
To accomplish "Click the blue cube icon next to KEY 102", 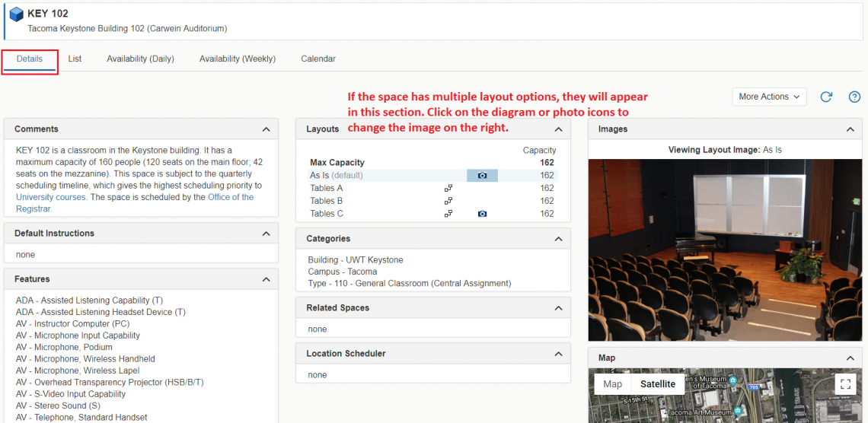I will click(16, 14).
